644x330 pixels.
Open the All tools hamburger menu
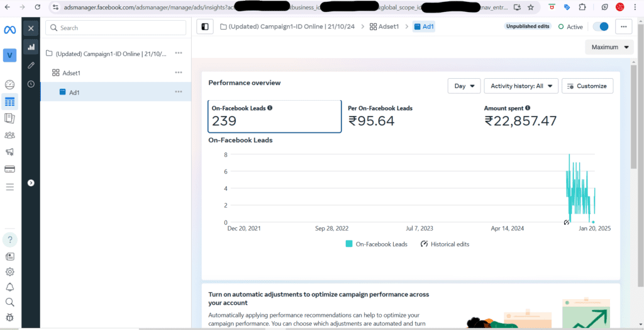(x=10, y=187)
